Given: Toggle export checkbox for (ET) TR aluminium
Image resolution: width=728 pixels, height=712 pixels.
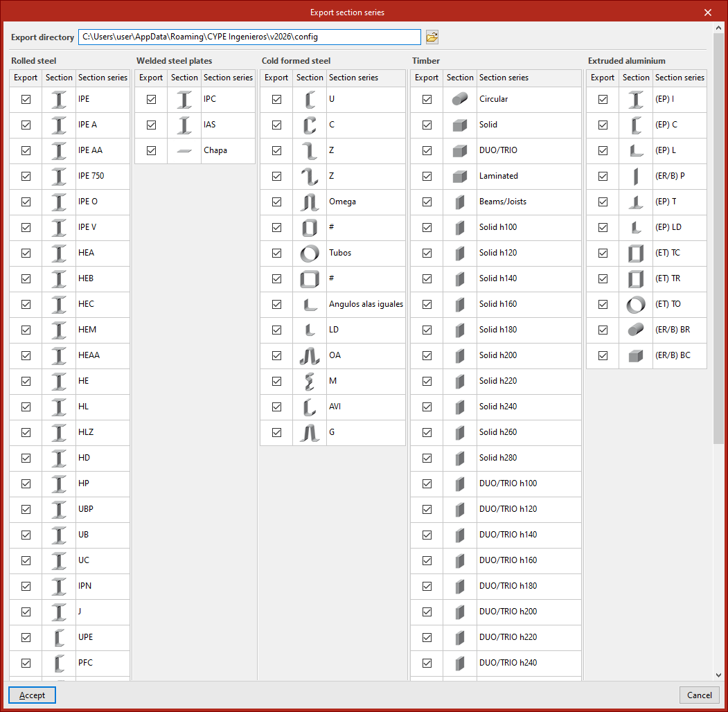Looking at the screenshot, I should pos(603,279).
